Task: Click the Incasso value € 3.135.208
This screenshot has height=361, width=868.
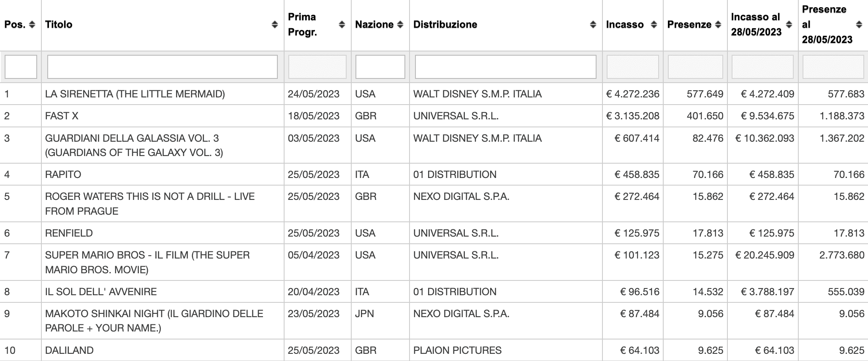Action: 633,116
